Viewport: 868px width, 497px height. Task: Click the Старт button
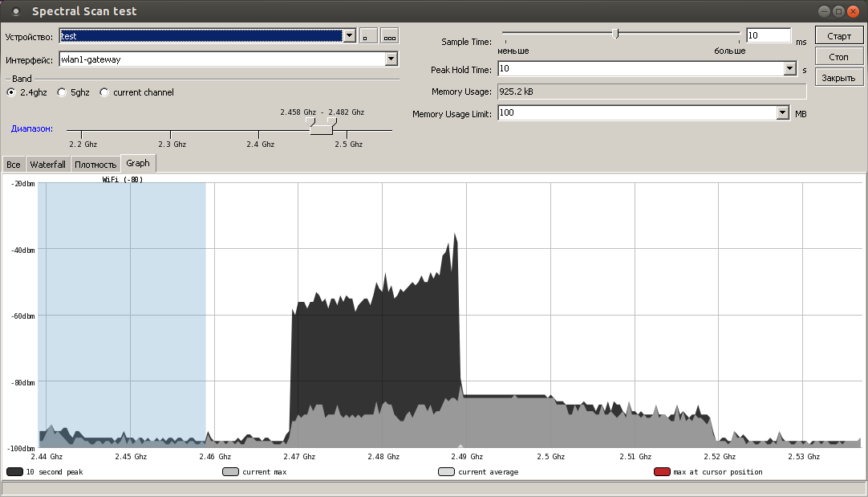click(x=839, y=36)
